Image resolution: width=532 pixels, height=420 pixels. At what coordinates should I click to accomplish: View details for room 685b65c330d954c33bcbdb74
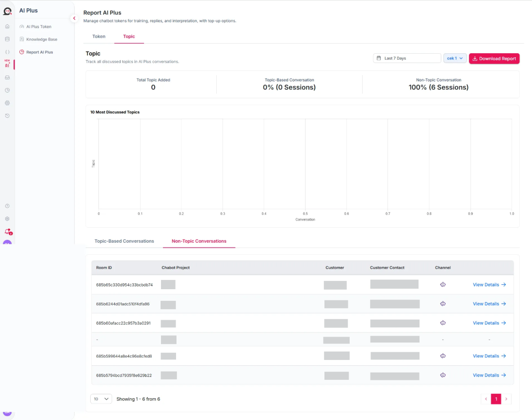[x=489, y=285]
